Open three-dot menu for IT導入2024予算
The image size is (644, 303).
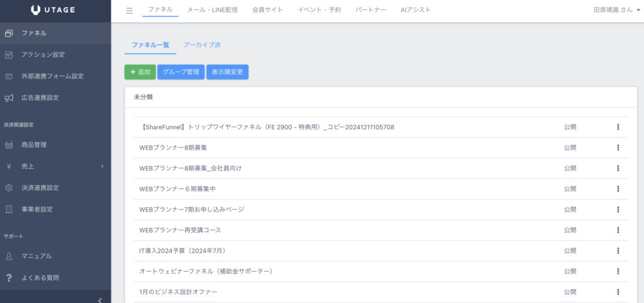(618, 251)
